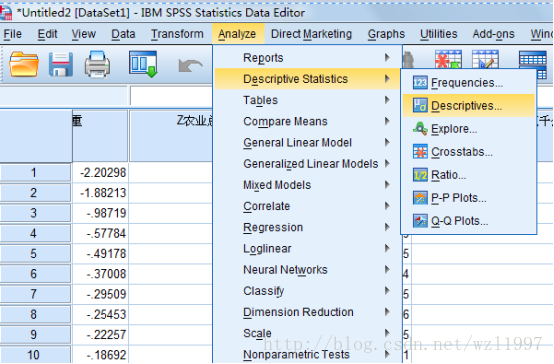Open the Edit menu
The width and height of the screenshot is (554, 364).
pyautogui.click(x=47, y=34)
